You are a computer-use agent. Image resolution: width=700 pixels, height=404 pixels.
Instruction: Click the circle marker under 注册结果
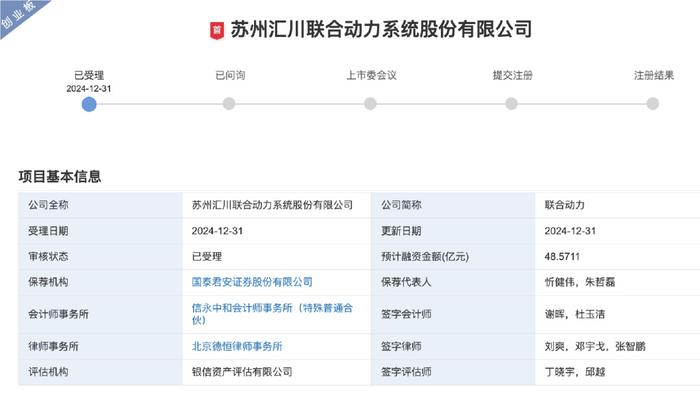coord(653,104)
